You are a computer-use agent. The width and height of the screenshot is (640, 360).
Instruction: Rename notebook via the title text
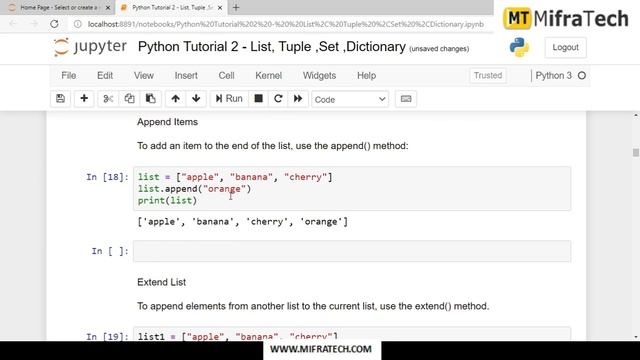(x=272, y=47)
